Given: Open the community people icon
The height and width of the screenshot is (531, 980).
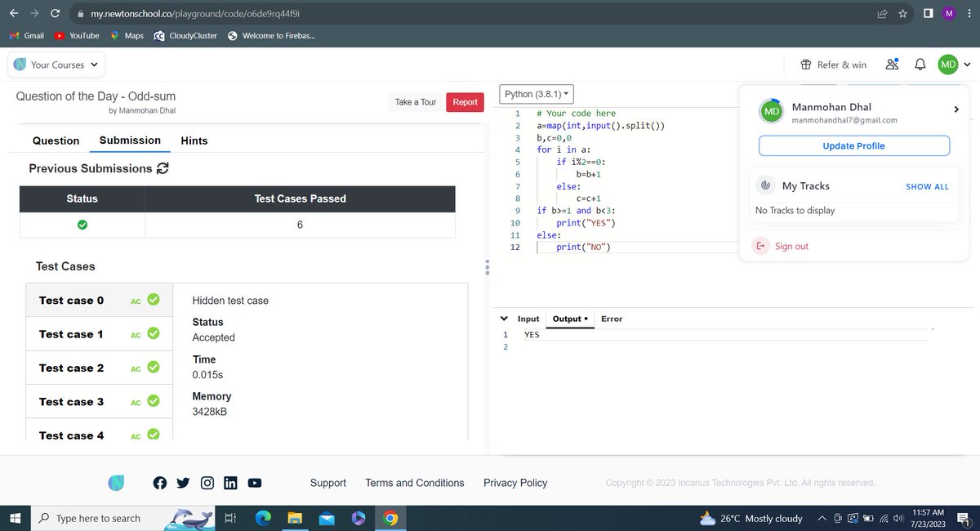Looking at the screenshot, I should [893, 65].
